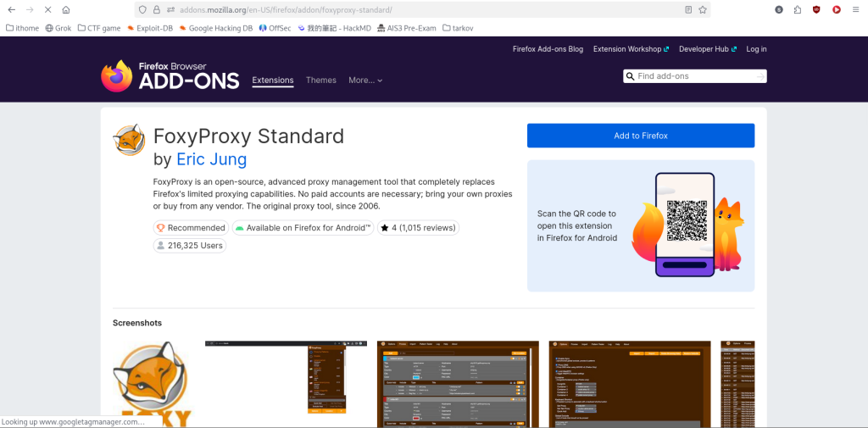Open the Developer Hub link

point(708,48)
